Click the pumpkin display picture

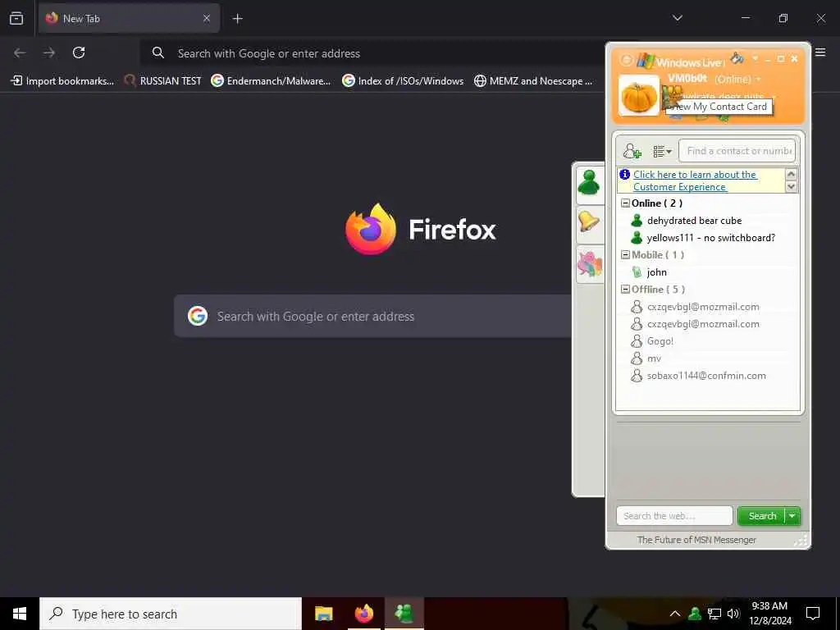pyautogui.click(x=638, y=95)
